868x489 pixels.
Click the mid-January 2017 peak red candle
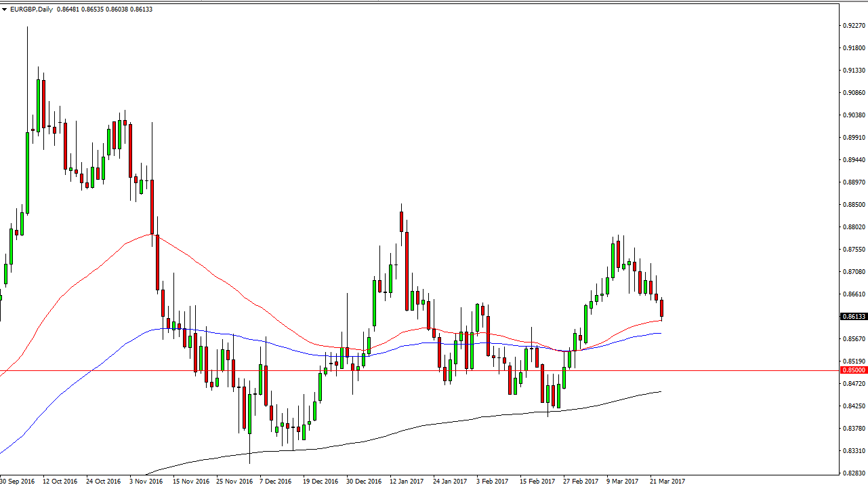[x=401, y=221]
